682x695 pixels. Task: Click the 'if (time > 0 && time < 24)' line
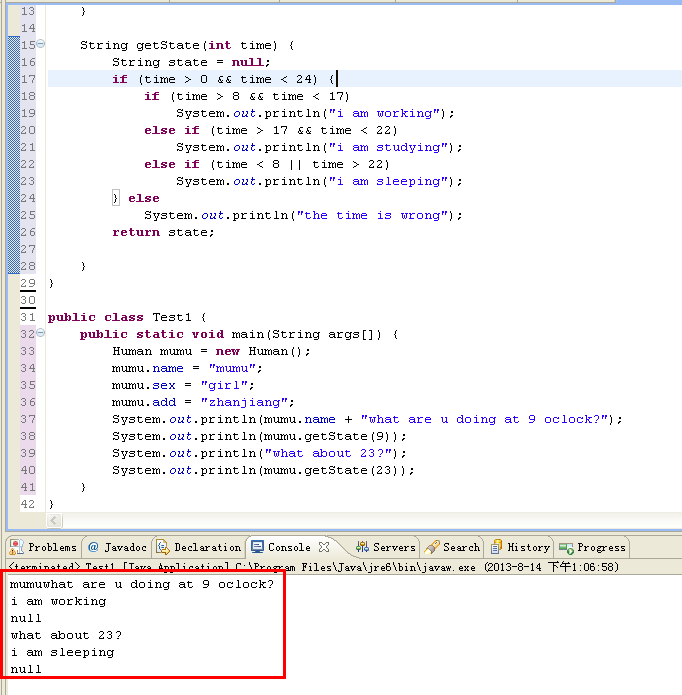[x=223, y=79]
